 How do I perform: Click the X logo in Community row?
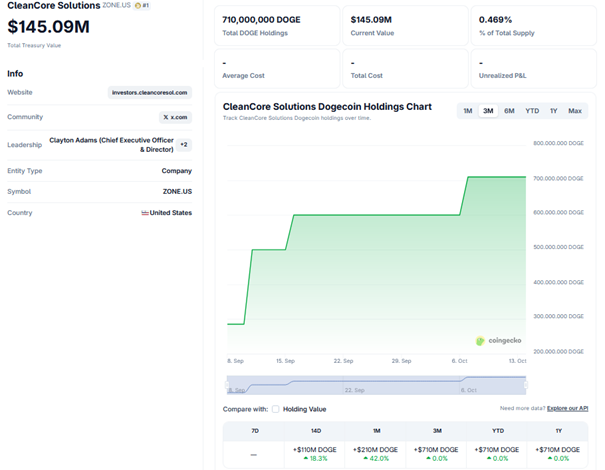(167, 117)
